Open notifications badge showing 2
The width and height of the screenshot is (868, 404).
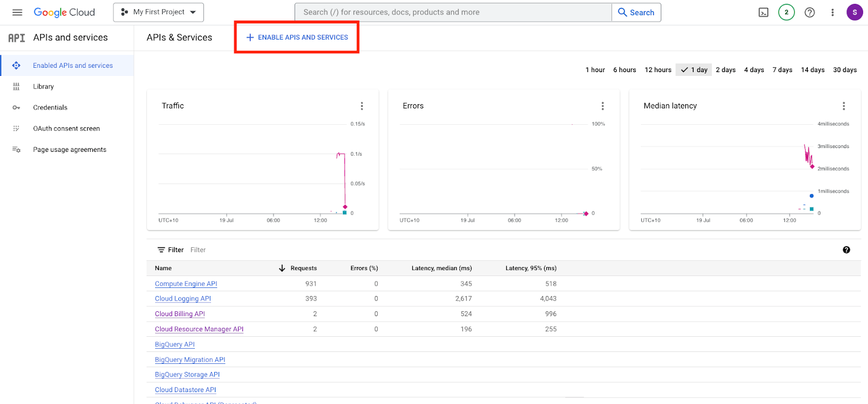(x=786, y=12)
